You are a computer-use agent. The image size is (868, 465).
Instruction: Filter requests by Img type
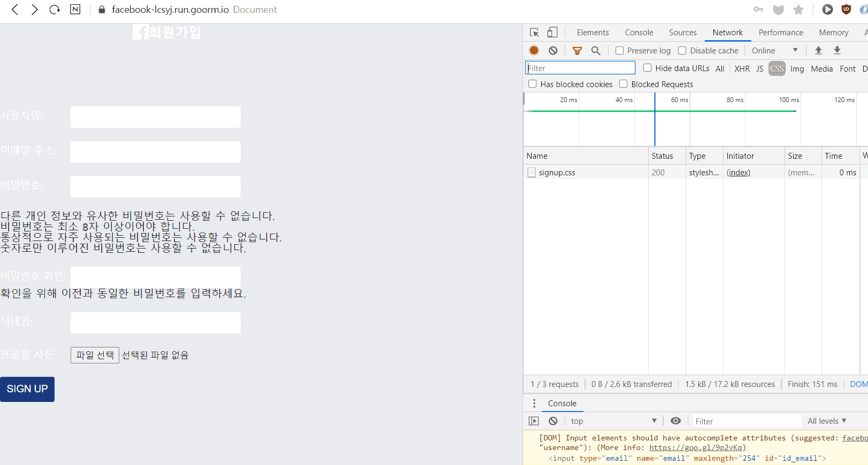pyautogui.click(x=797, y=68)
